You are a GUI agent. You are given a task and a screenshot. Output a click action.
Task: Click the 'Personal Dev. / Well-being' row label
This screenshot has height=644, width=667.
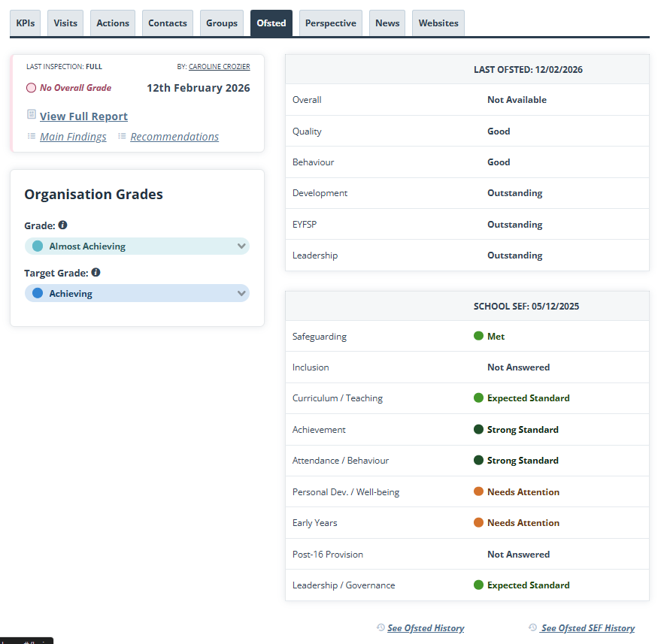pyautogui.click(x=346, y=492)
